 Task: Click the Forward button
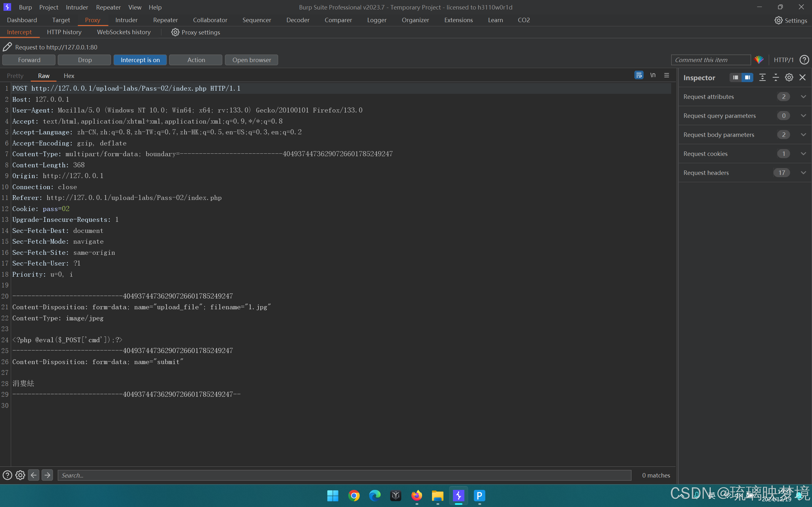pos(29,60)
